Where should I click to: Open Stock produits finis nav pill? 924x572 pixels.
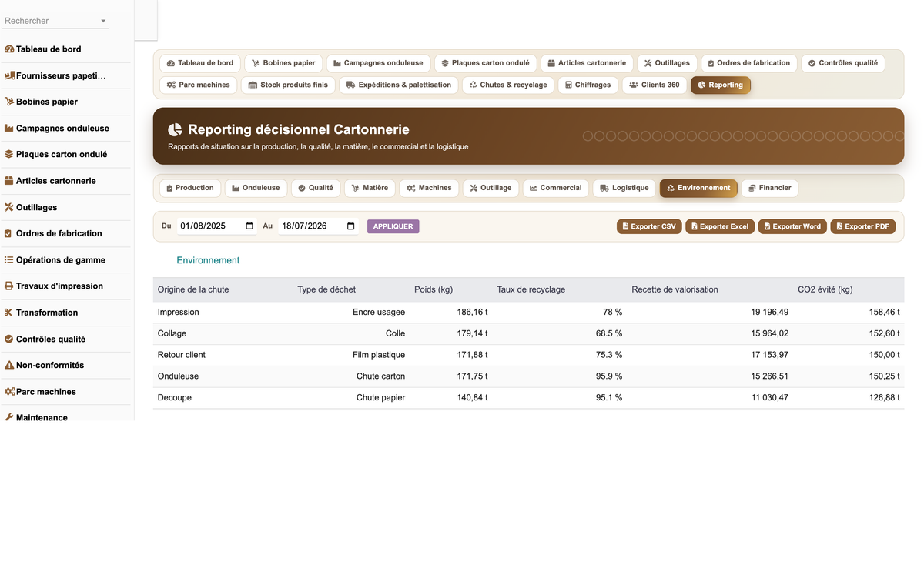click(x=289, y=85)
